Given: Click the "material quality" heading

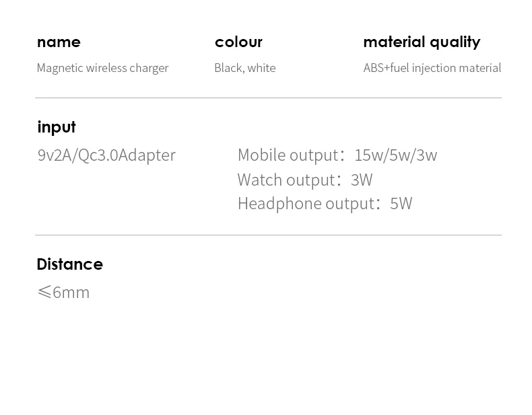Looking at the screenshot, I should click(x=422, y=42).
